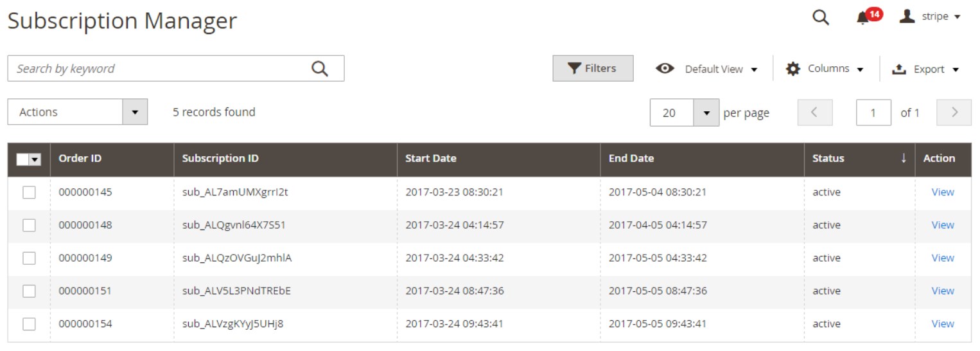Screen dimensions: 980x351
Task: Open the Filters button
Action: [x=593, y=68]
